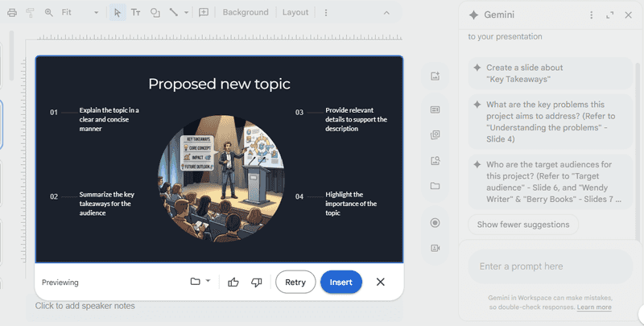Viewport: 644px width, 326px height.
Task: Collapse the toolbar with the up chevron
Action: click(x=387, y=13)
